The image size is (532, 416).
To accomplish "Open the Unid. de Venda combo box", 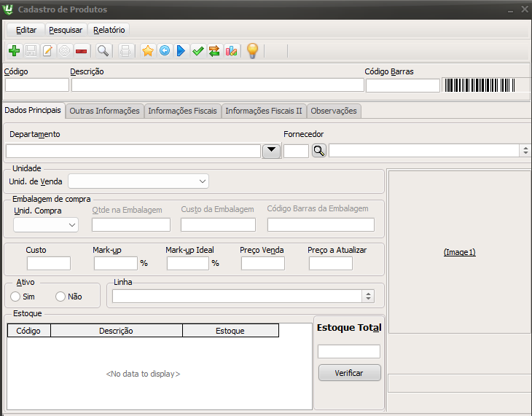I will tap(138, 181).
